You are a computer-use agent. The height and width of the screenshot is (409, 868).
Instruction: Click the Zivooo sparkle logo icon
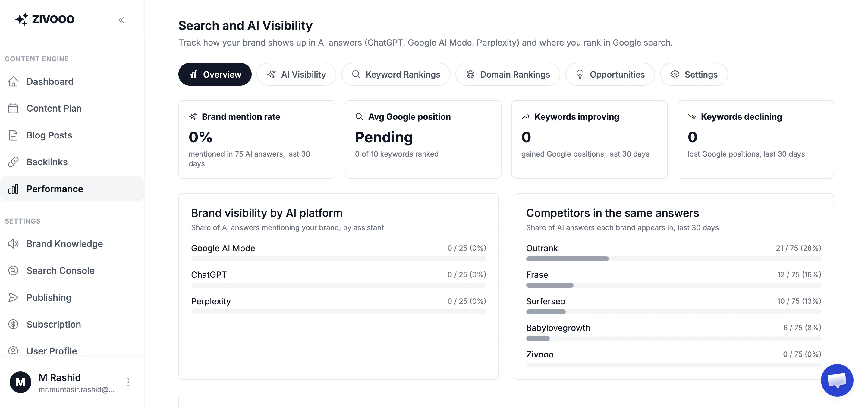[22, 19]
